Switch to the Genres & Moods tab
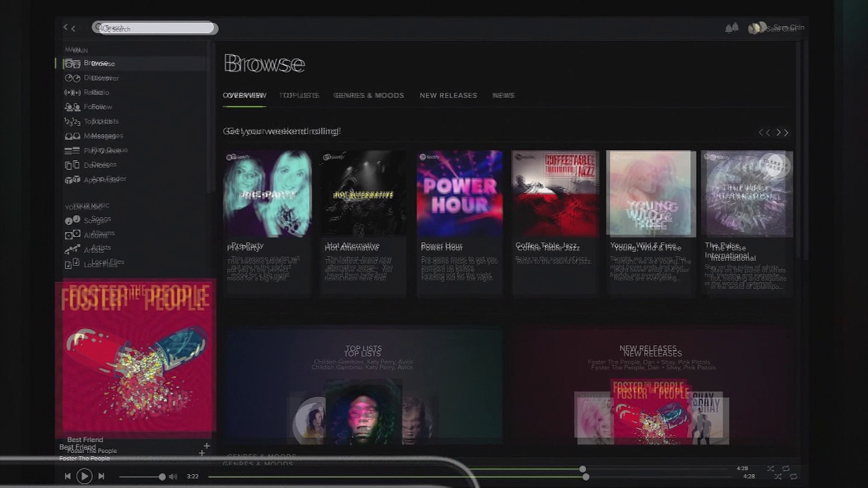This screenshot has height=488, width=868. click(368, 95)
